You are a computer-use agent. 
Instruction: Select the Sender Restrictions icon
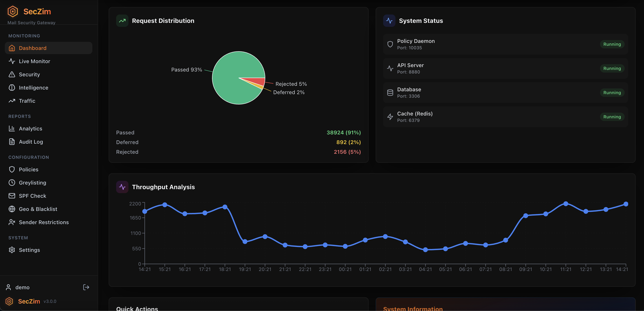coord(12,222)
